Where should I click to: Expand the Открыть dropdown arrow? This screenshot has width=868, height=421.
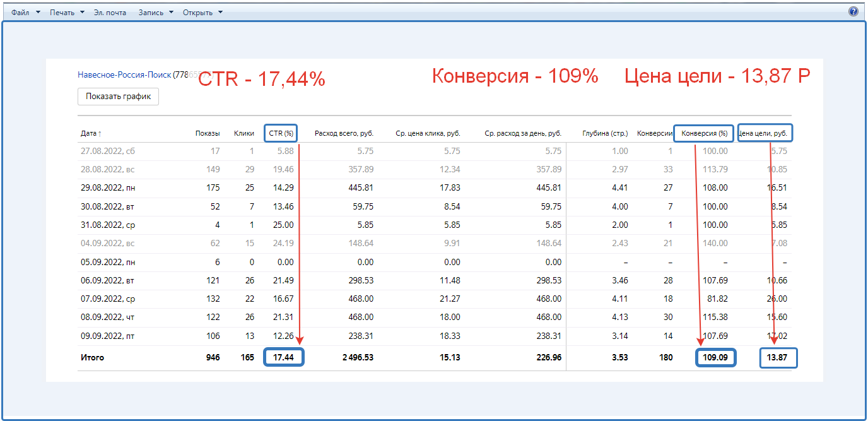coord(220,12)
